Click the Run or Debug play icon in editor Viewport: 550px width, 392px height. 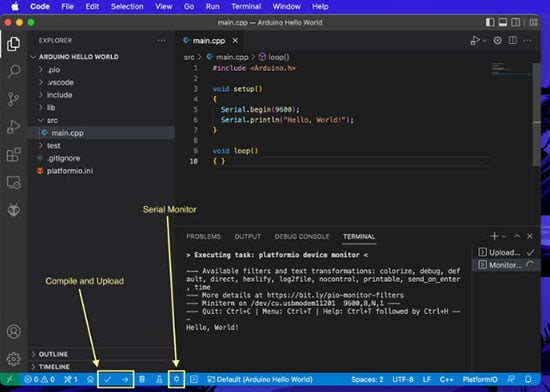(475, 41)
